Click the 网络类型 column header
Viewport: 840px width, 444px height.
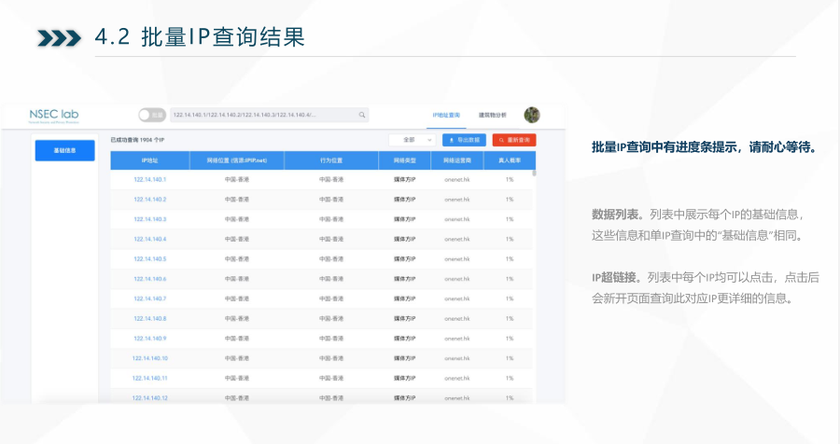point(404,160)
